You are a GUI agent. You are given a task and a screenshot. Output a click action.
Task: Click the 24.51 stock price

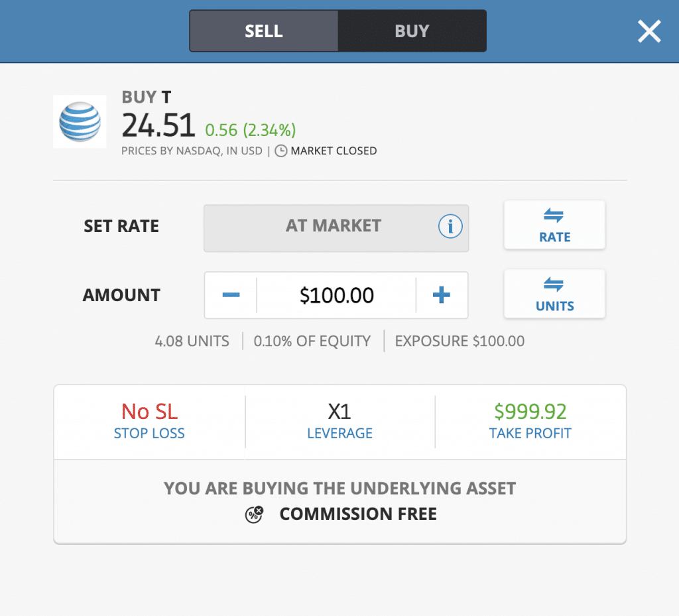[158, 125]
